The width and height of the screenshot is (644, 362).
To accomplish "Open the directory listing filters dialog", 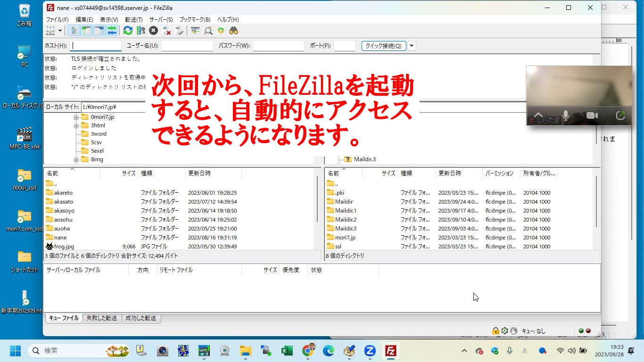I will pos(195,31).
